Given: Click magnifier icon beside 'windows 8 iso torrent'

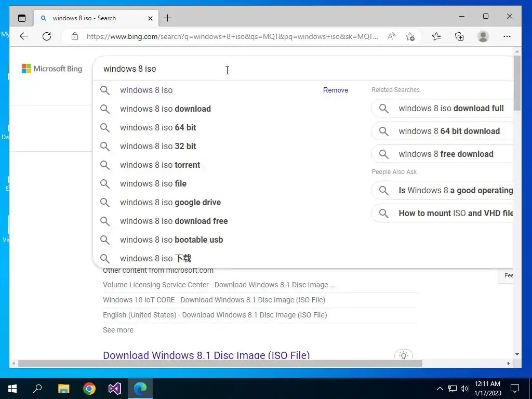Looking at the screenshot, I should [x=105, y=165].
